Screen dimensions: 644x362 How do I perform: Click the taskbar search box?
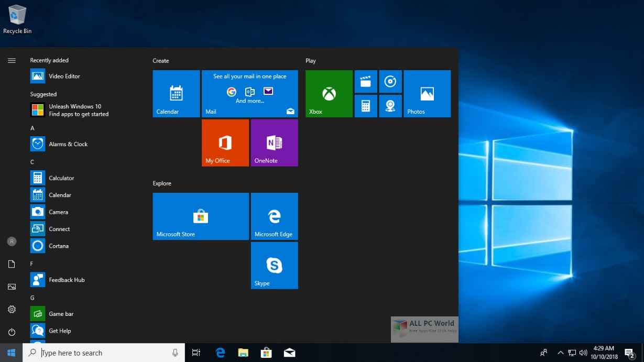(104, 353)
